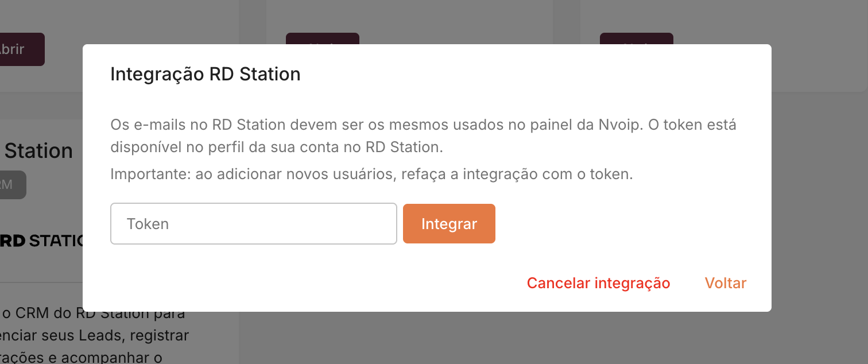Dismiss dialog by clicking backdrop right of it

coord(820,201)
